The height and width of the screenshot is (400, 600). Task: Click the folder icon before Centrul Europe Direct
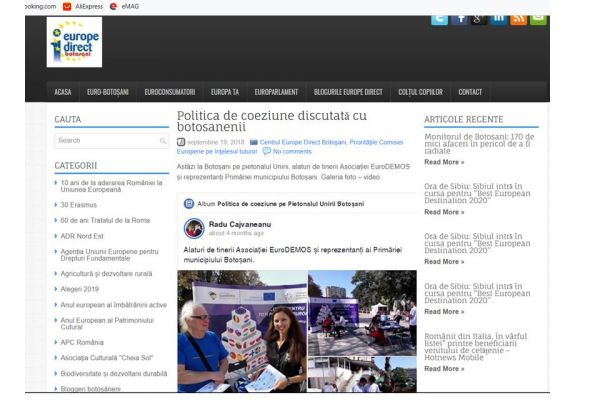(254, 142)
